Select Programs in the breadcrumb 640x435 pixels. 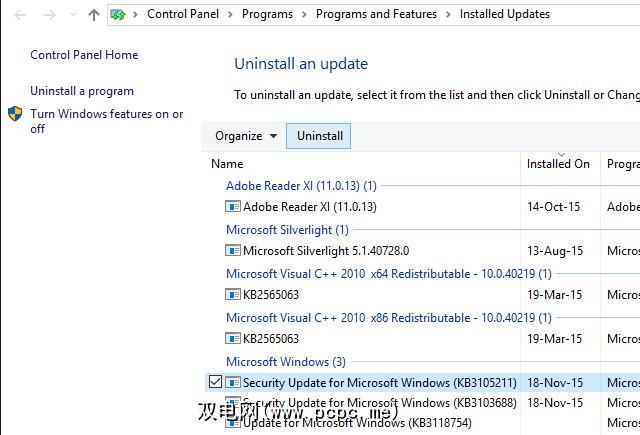click(267, 14)
